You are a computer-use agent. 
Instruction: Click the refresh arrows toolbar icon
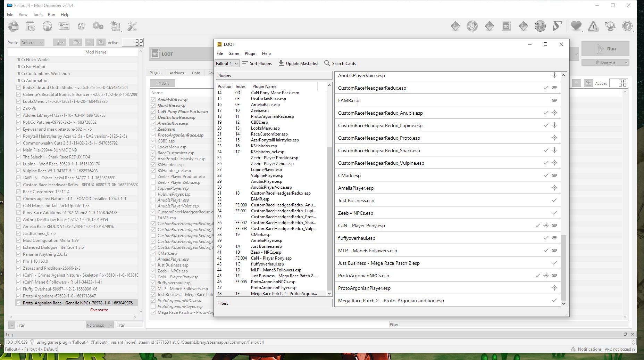coord(81,26)
